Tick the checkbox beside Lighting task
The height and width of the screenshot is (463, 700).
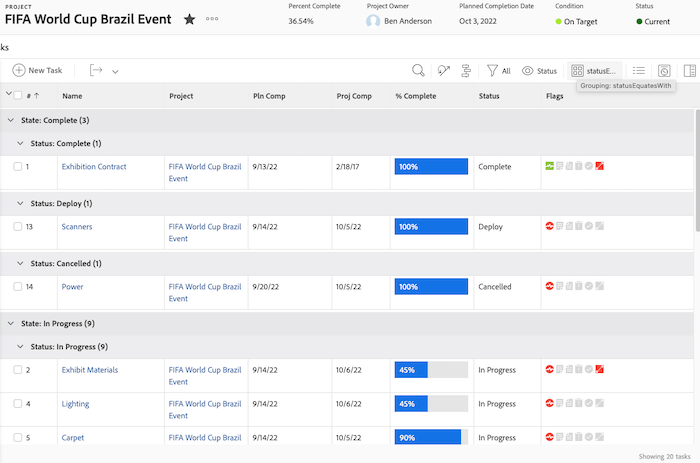(x=18, y=404)
